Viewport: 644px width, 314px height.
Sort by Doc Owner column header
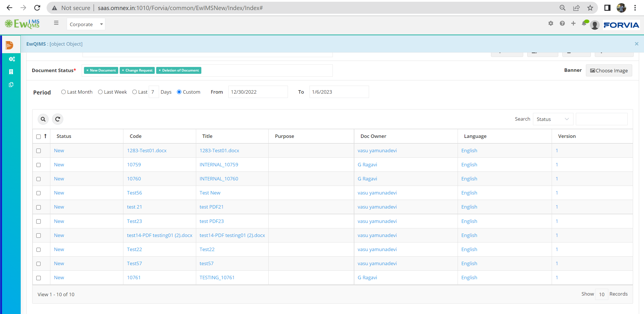pyautogui.click(x=373, y=136)
